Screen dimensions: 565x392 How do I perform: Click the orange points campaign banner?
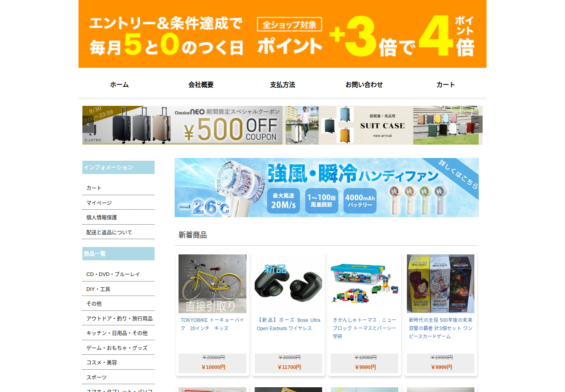click(282, 34)
